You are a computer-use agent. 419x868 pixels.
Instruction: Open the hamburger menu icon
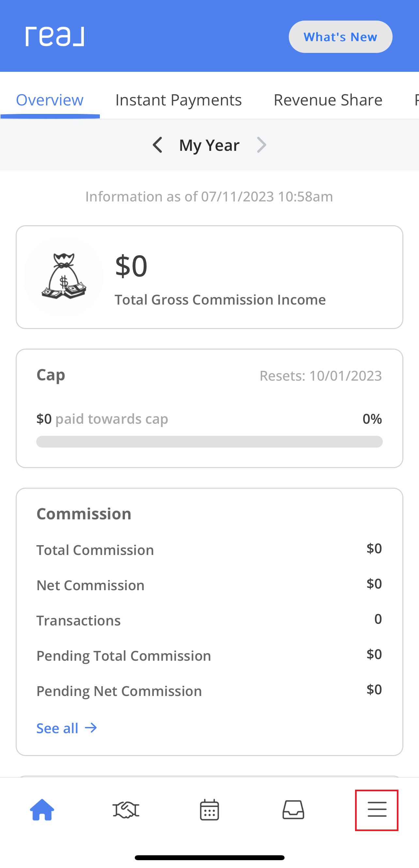pos(377,809)
